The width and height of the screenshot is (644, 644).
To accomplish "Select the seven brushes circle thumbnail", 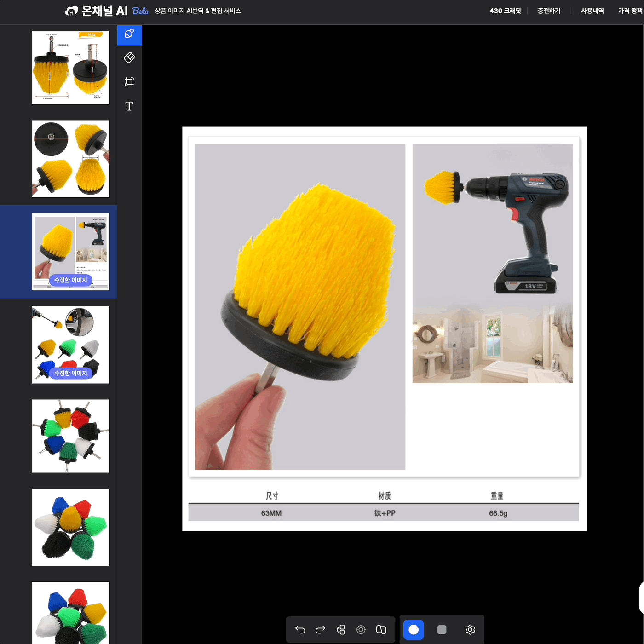I will coord(71,436).
